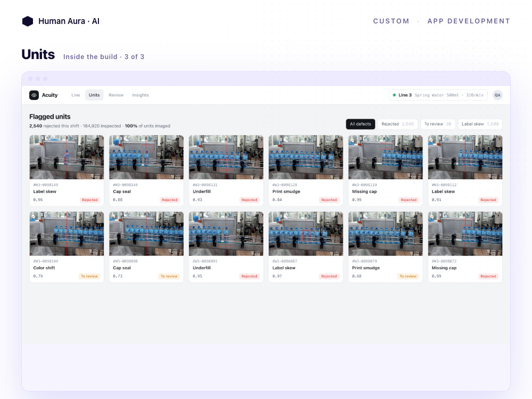Open thumbnail of unit #W3-0098149
Image resolution: width=532 pixels, height=399 pixels.
pyautogui.click(x=66, y=157)
